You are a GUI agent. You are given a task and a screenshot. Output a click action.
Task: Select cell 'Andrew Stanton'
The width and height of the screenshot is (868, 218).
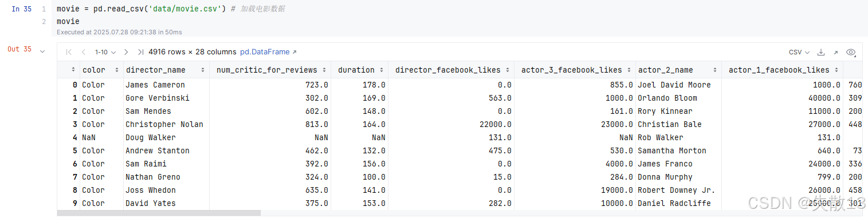coord(158,150)
